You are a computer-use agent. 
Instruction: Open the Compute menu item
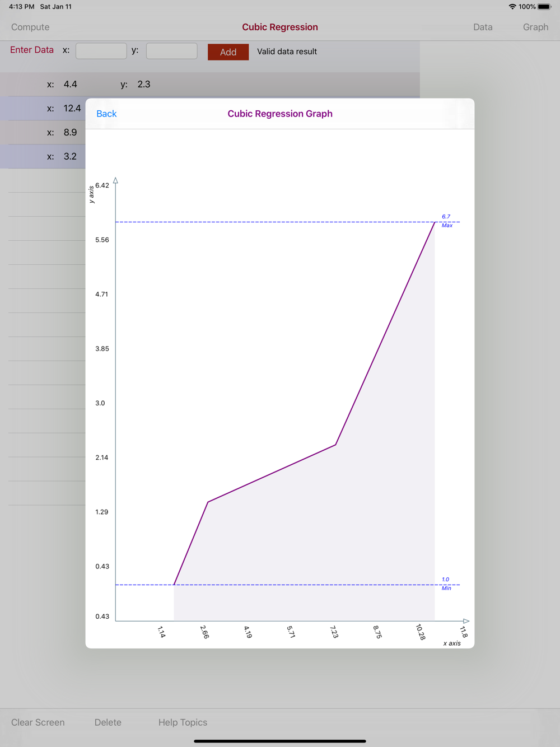pos(30,27)
